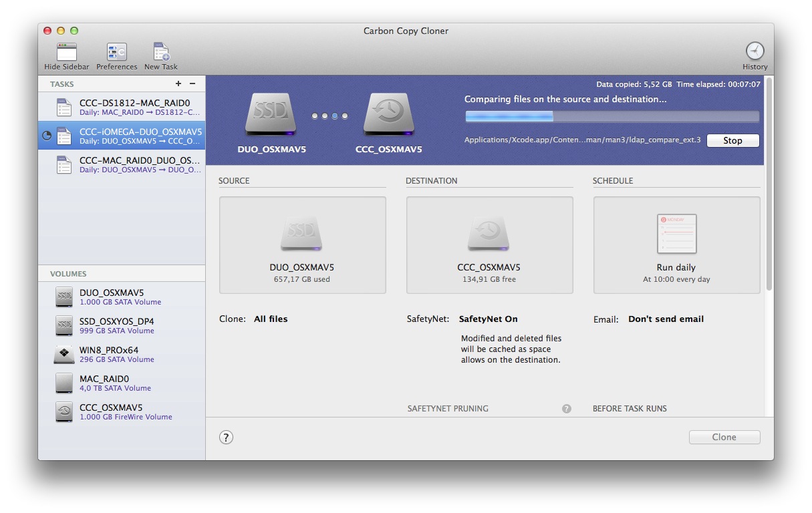Click the large SSD source icon in header

click(x=271, y=116)
